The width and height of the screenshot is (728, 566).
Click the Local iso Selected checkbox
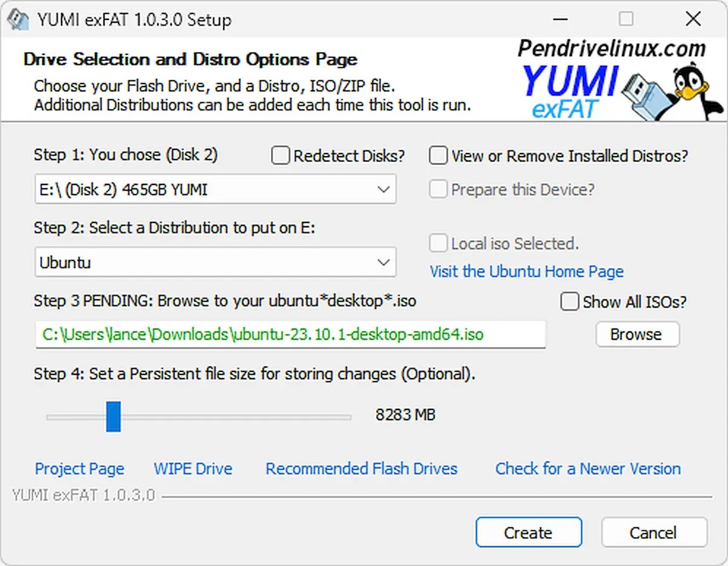point(438,243)
